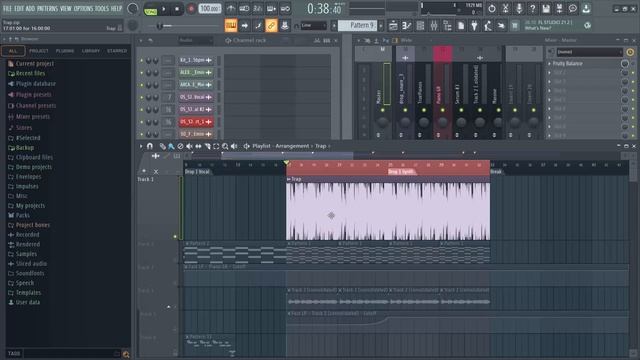Open the EDIT menu
Image resolution: width=640 pixels, height=360 pixels.
(19, 8)
